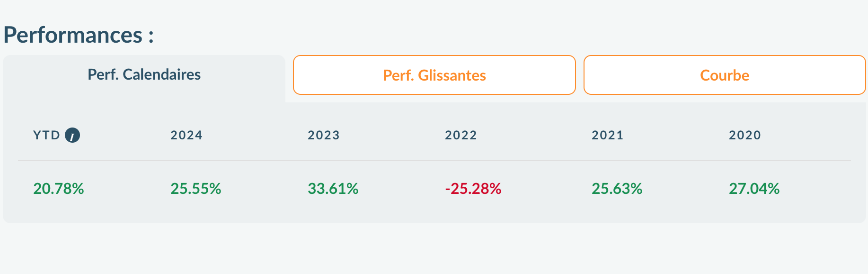Click the 2022 column header

[x=461, y=136]
